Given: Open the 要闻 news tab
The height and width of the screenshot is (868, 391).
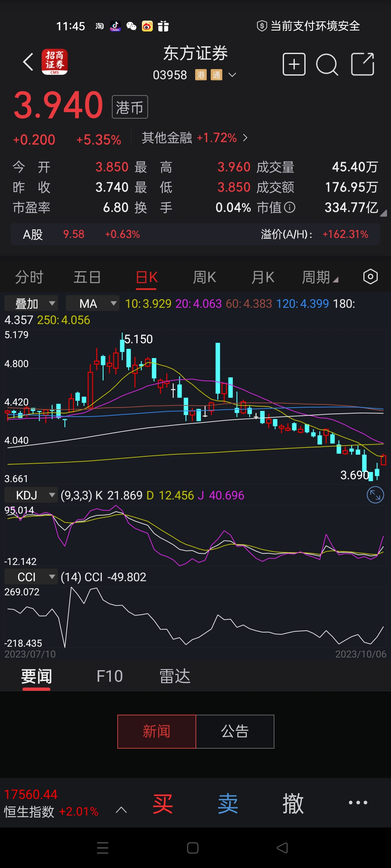Looking at the screenshot, I should pyautogui.click(x=36, y=676).
